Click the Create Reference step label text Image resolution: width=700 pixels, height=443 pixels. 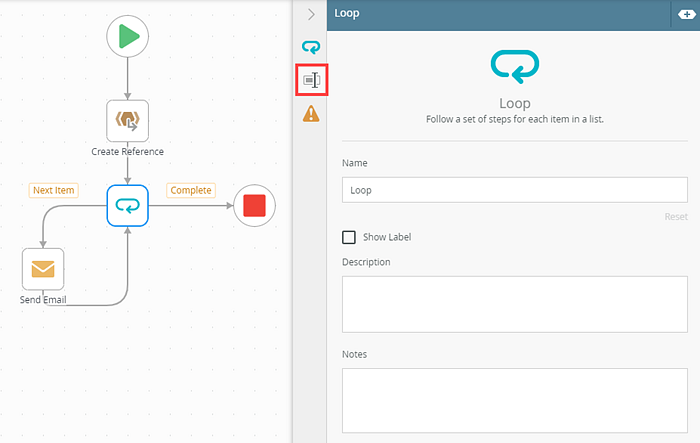(128, 152)
